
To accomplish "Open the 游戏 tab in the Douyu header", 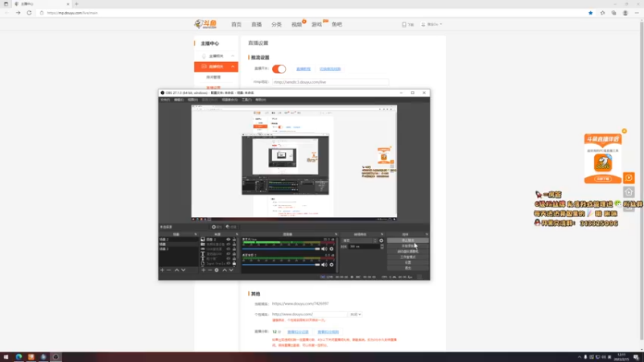I will (316, 25).
